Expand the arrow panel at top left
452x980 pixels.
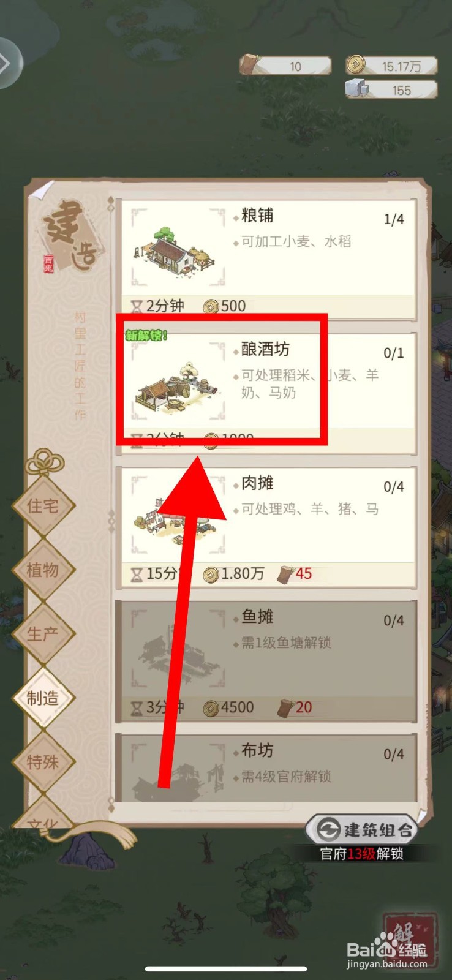point(9,63)
